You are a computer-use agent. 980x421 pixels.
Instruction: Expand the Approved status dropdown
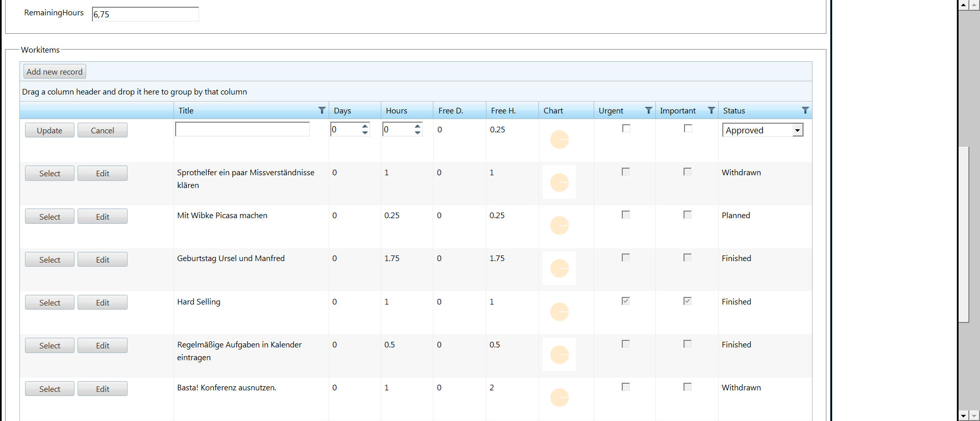pyautogui.click(x=797, y=130)
